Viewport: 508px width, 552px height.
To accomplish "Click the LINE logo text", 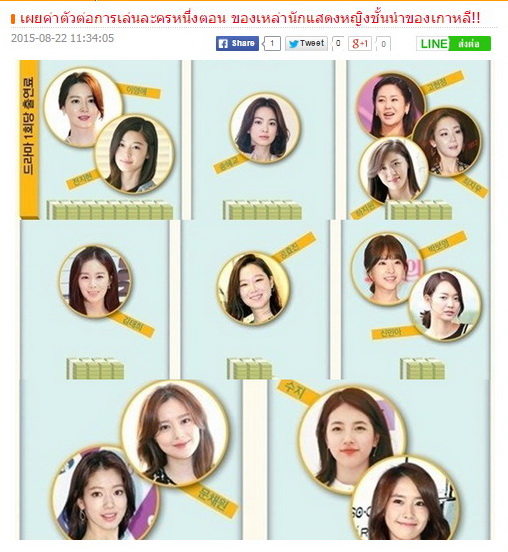I will (x=434, y=44).
